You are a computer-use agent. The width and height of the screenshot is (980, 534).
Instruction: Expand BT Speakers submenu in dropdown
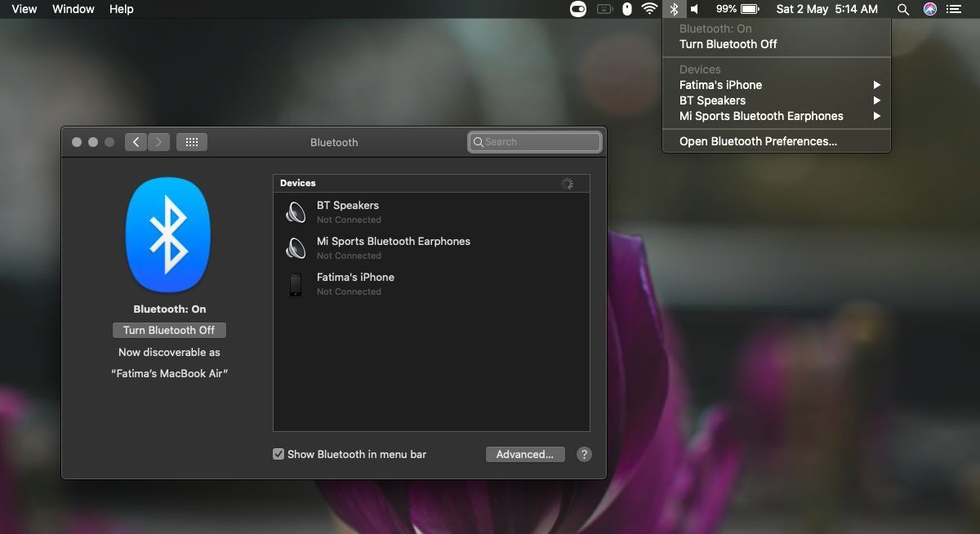(x=876, y=100)
